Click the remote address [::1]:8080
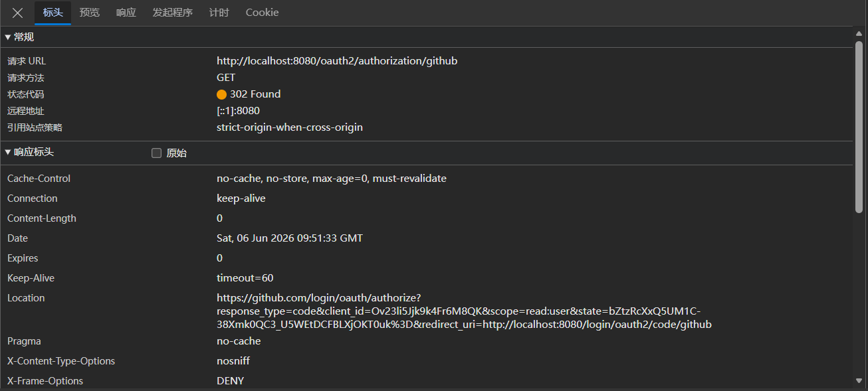The width and height of the screenshot is (868, 391). [x=238, y=111]
